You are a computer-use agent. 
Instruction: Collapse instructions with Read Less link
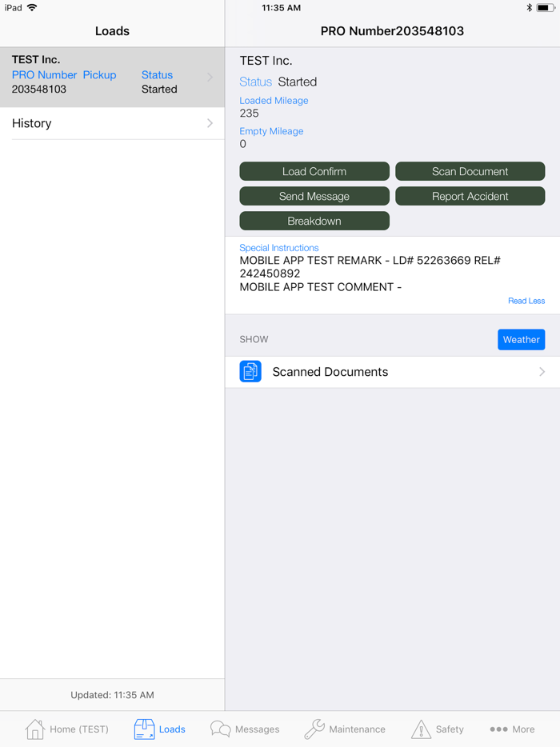tap(526, 301)
